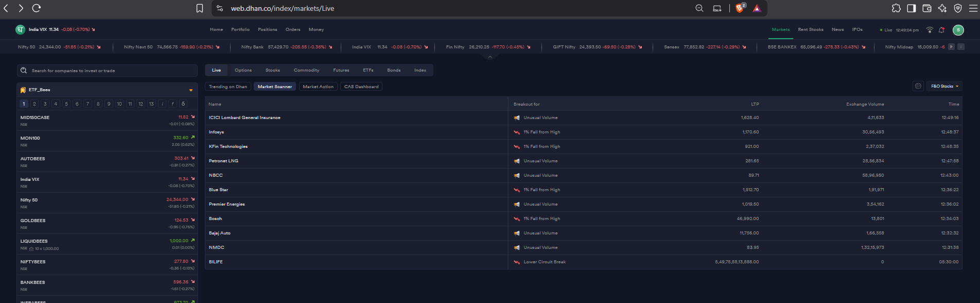980x303 pixels.
Task: Open the Home menu item
Action: (216, 30)
